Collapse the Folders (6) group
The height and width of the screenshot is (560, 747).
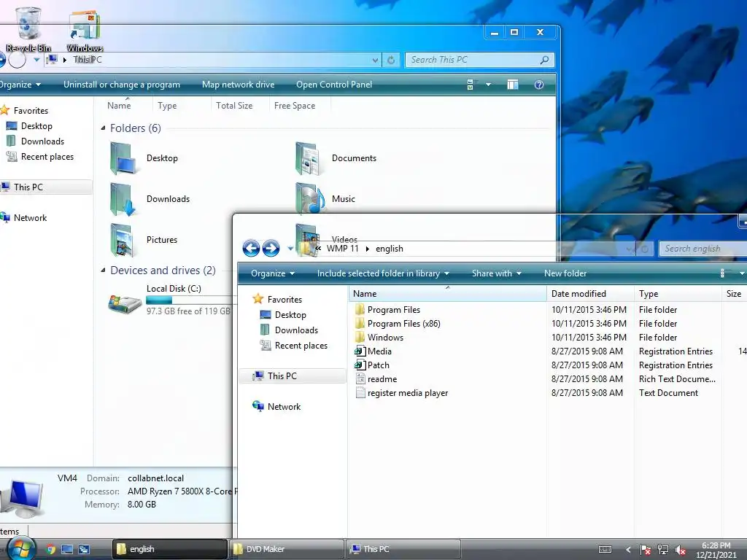(103, 128)
